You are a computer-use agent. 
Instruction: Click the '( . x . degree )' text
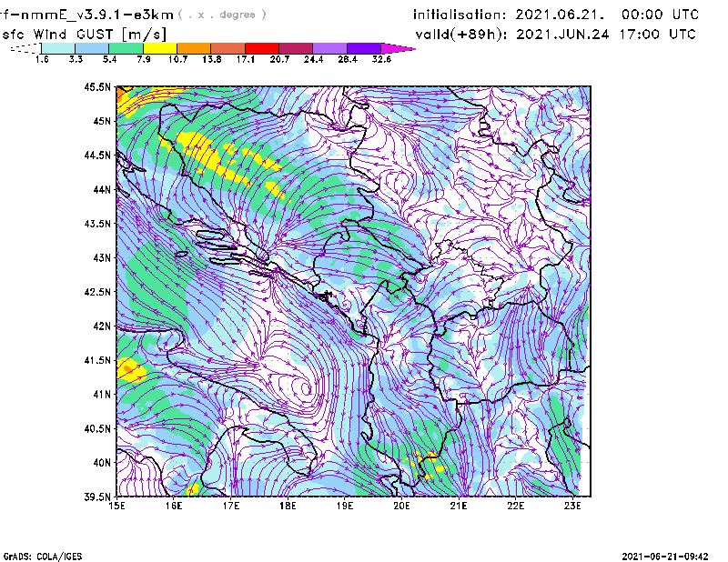click(x=222, y=15)
